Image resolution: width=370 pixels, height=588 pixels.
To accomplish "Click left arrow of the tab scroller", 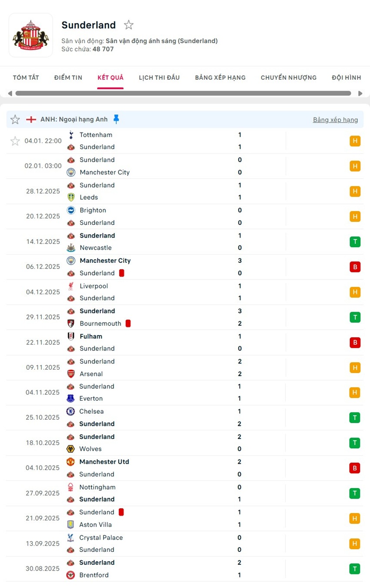I will click(x=10, y=93).
